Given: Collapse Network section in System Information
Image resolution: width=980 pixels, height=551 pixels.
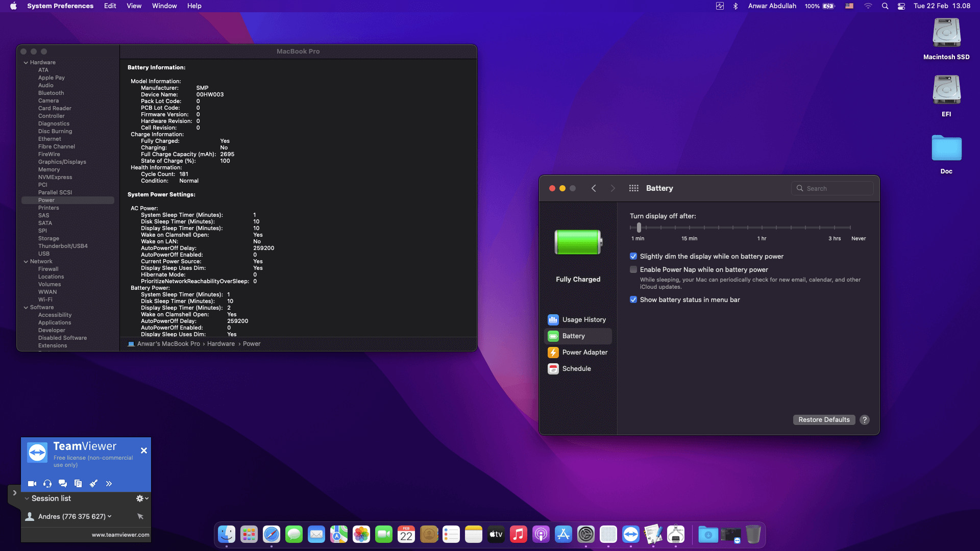Looking at the screenshot, I should point(26,262).
